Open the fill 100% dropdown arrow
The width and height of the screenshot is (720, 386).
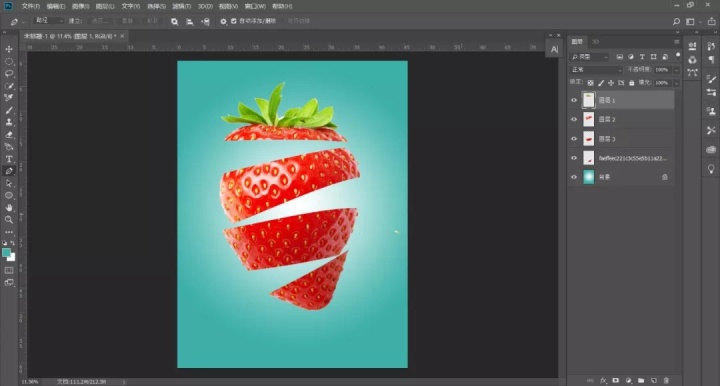tap(676, 83)
